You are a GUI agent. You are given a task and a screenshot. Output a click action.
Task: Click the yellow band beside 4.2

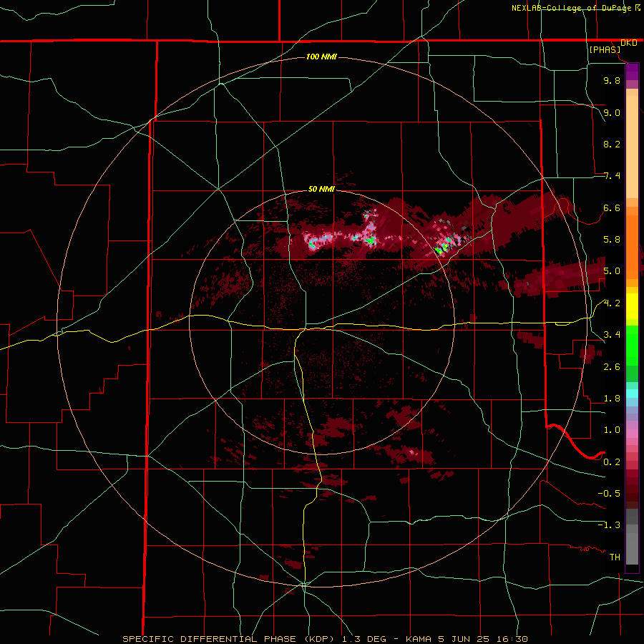(632, 306)
